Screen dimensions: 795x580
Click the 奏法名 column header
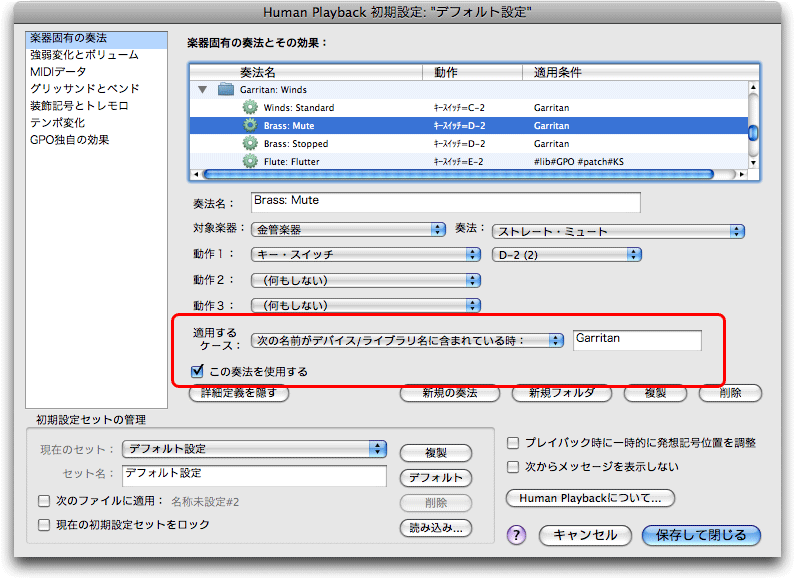(x=306, y=72)
